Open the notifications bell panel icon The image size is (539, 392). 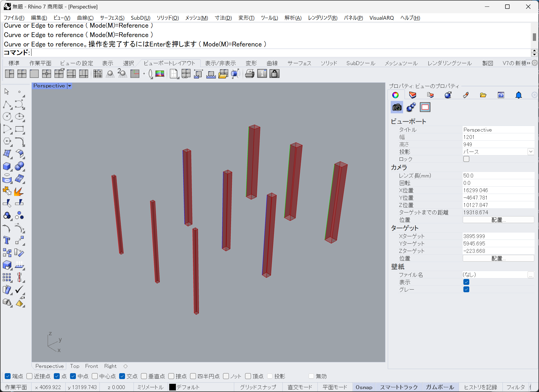click(518, 95)
